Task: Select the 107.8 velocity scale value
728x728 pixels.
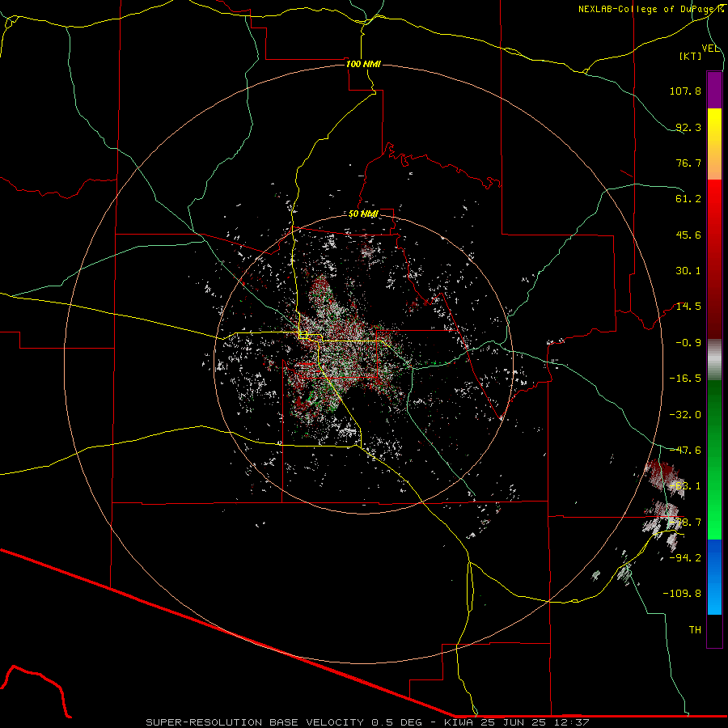Action: (x=685, y=91)
